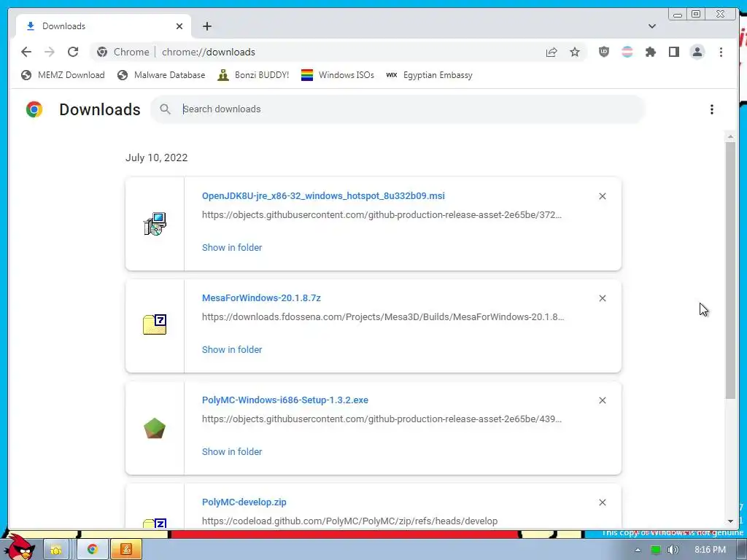
Task: Click the Chrome logo beside Downloads heading
Action: click(34, 109)
